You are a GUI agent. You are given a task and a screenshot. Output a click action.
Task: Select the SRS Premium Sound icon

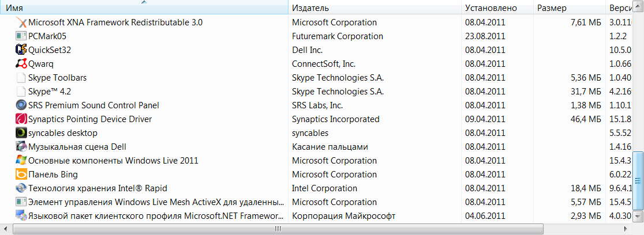pyautogui.click(x=21, y=105)
